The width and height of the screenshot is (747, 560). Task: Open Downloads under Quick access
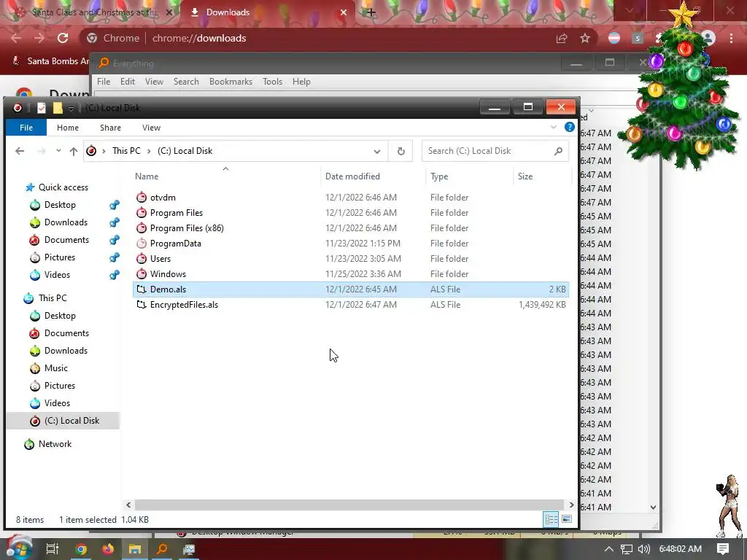66,222
